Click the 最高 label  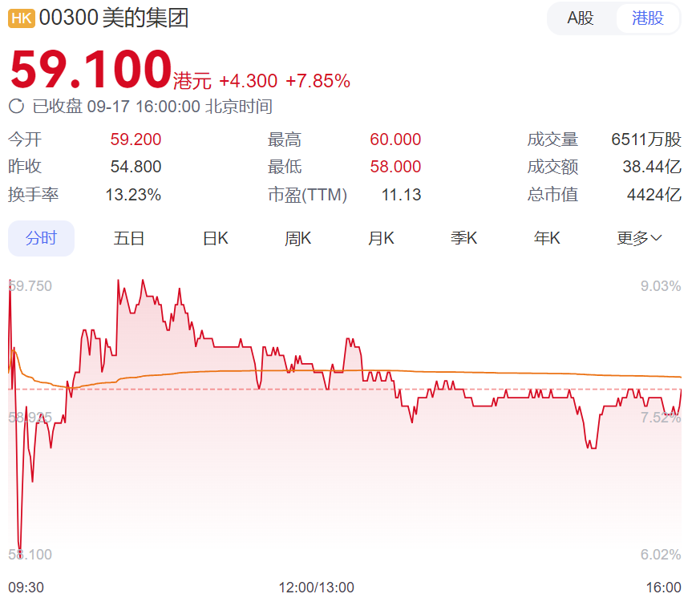pyautogui.click(x=285, y=139)
